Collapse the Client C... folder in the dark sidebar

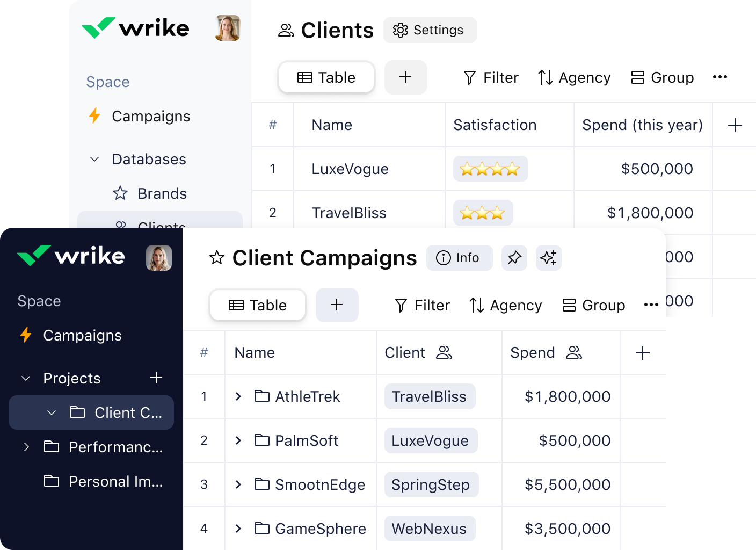pos(52,412)
